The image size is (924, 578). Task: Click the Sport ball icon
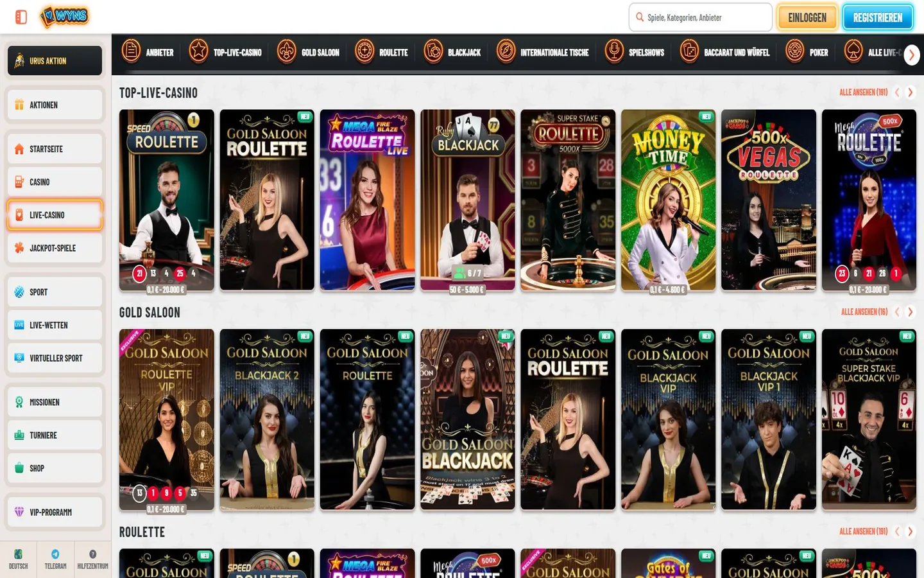(x=19, y=292)
